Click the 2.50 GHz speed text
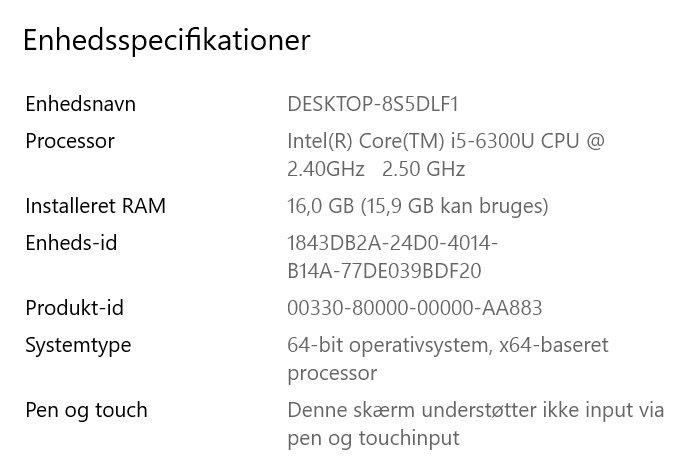 click(424, 169)
